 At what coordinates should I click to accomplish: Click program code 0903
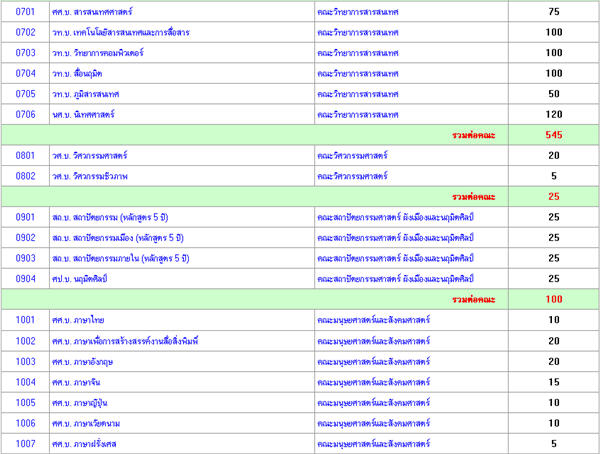click(x=26, y=258)
